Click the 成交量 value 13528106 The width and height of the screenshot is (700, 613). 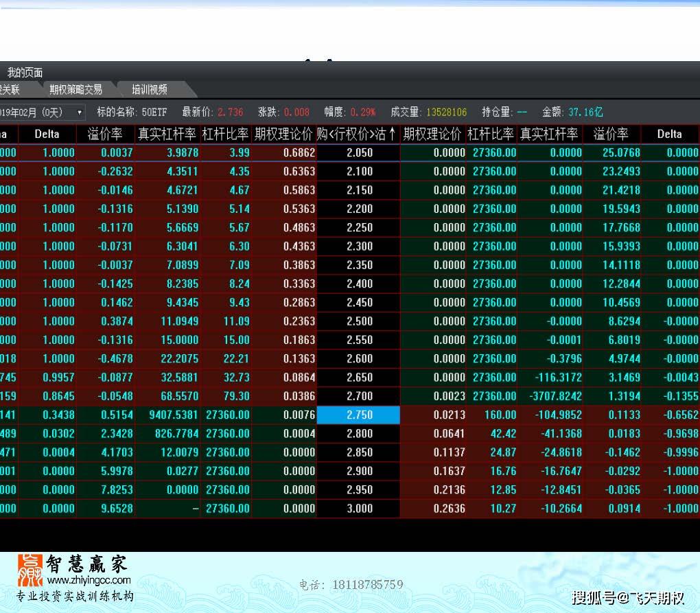(447, 112)
